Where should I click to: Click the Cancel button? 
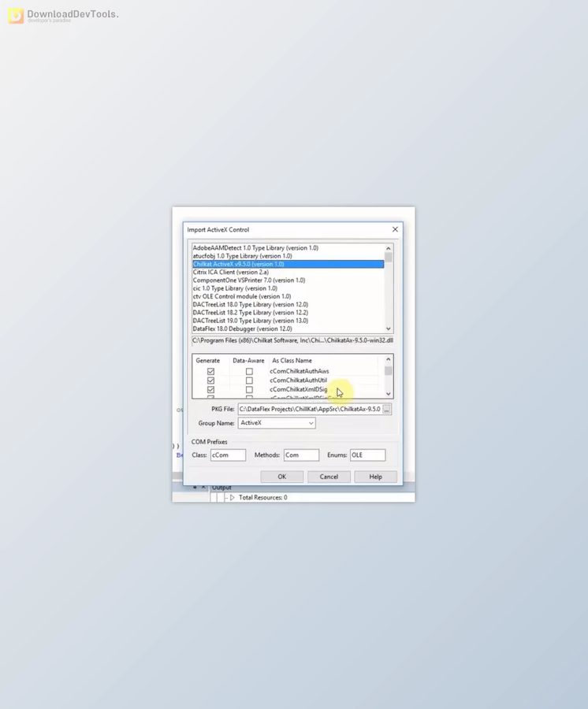tap(329, 477)
